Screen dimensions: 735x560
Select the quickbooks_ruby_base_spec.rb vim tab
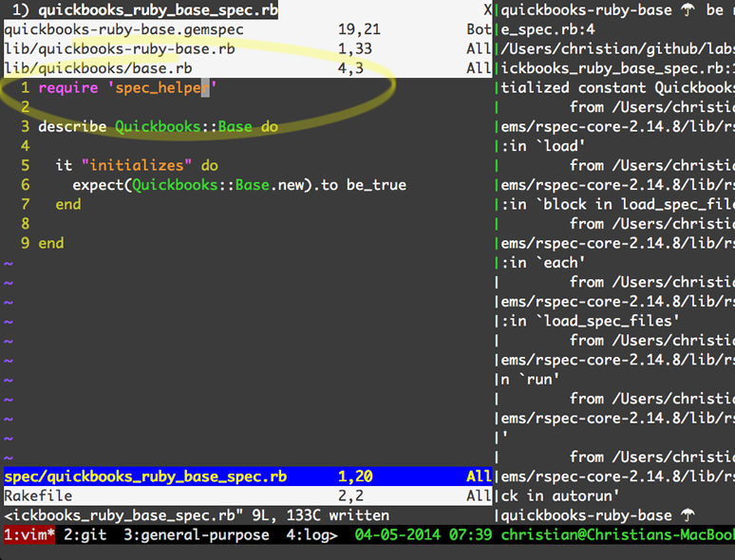click(145, 9)
